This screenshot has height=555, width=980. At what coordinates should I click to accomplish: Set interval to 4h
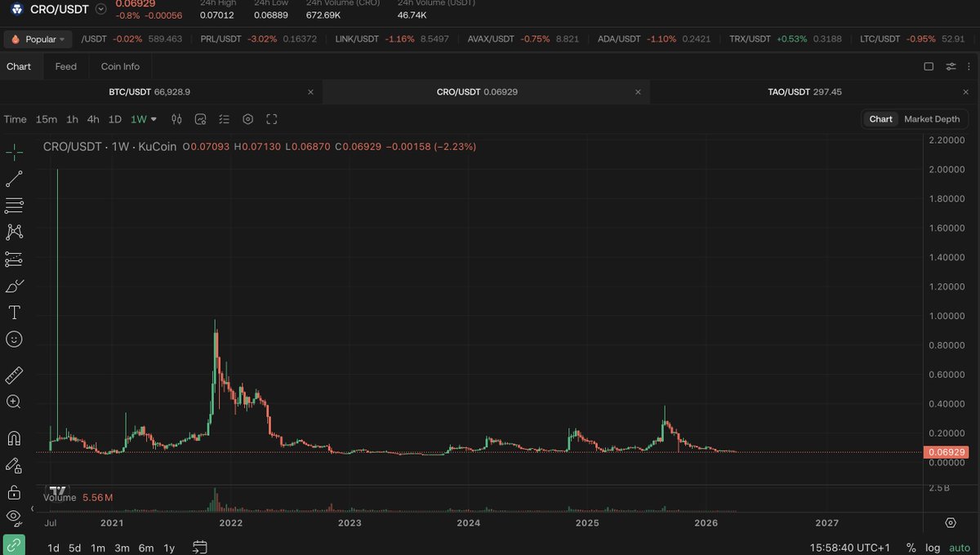pyautogui.click(x=93, y=119)
